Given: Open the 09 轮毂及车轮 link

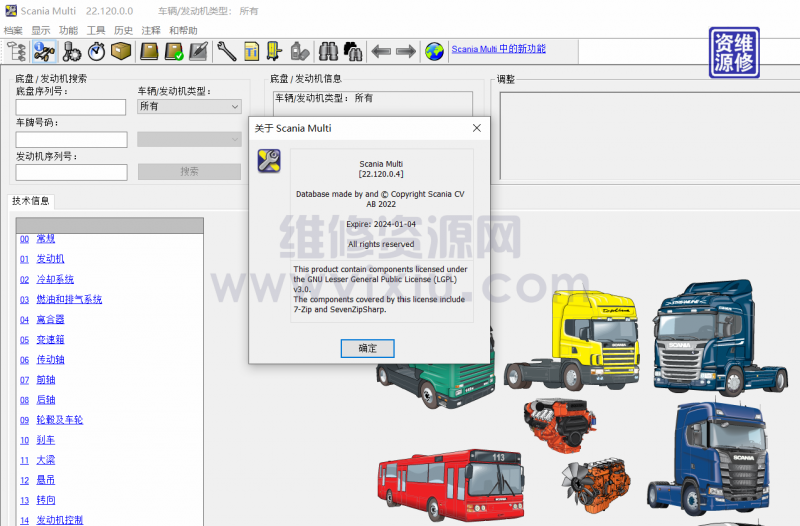Looking at the screenshot, I should 51,420.
